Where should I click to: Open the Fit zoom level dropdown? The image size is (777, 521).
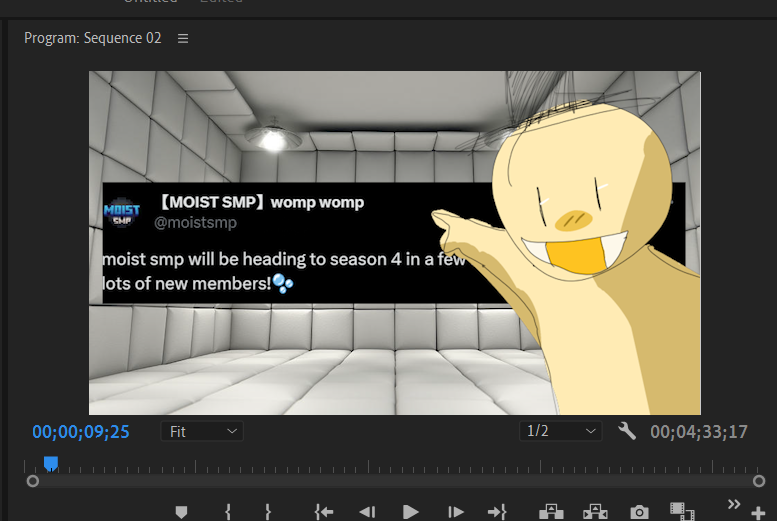pos(202,431)
